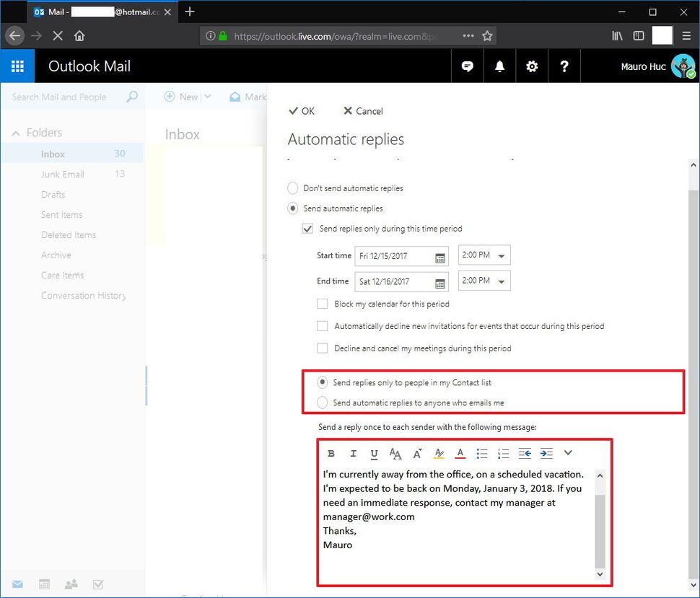Open the settings gear menu
This screenshot has width=700, height=598.
pyautogui.click(x=532, y=66)
